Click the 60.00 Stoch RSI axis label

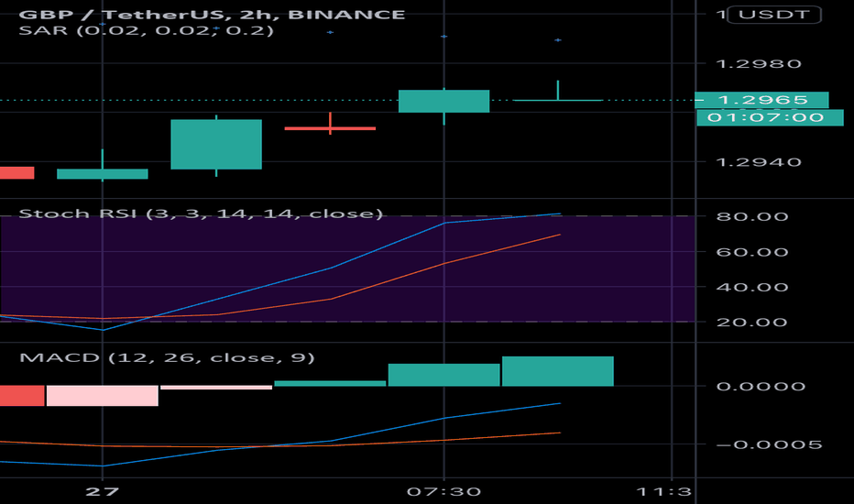click(752, 252)
